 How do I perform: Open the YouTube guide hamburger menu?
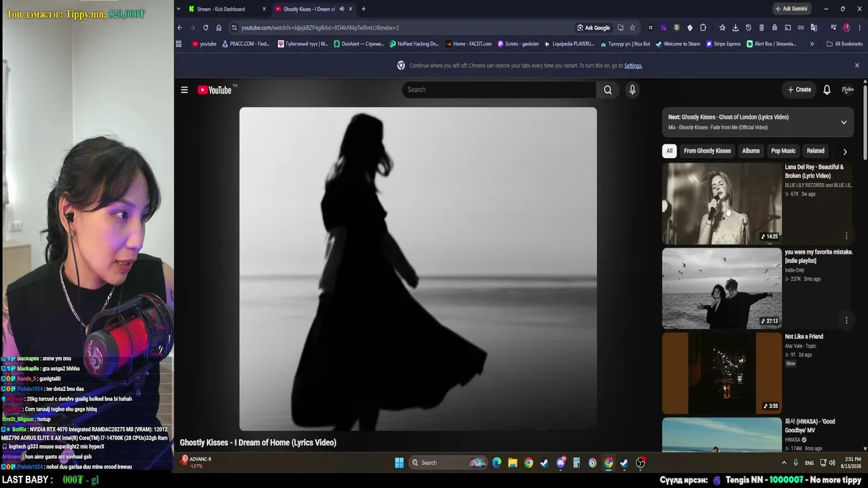point(184,89)
